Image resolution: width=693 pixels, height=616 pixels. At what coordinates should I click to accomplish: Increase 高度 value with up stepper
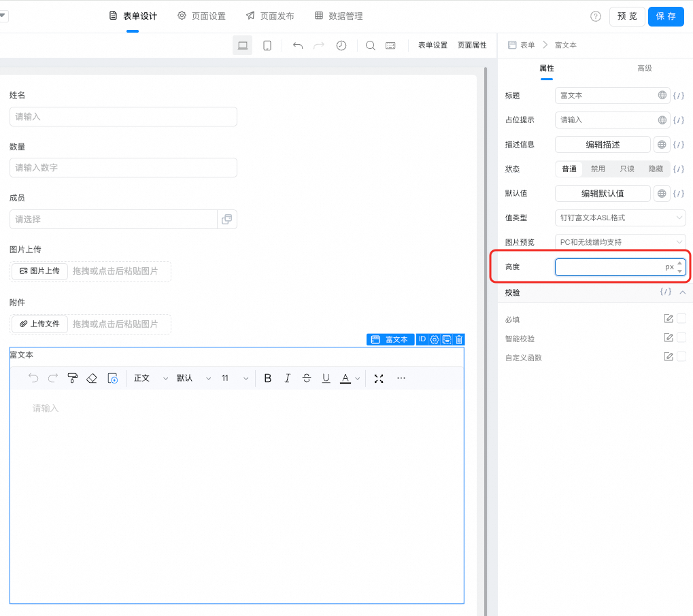pos(680,263)
